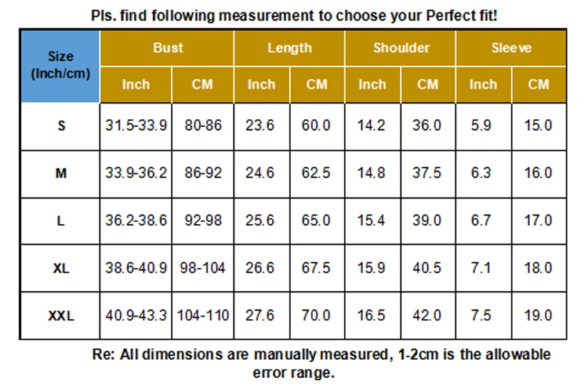Select the Bust column header
Screen dimensions: 588x392
pos(167,48)
